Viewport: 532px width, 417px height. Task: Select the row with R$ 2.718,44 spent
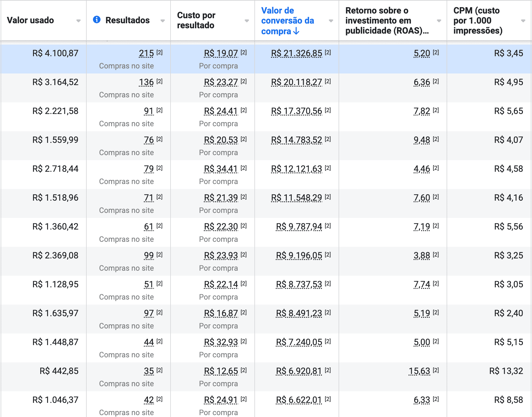(x=266, y=175)
